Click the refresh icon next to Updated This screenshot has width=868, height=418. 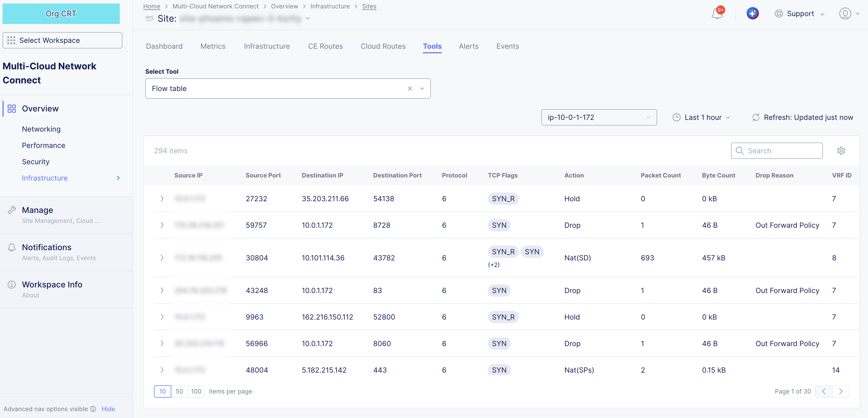click(756, 117)
